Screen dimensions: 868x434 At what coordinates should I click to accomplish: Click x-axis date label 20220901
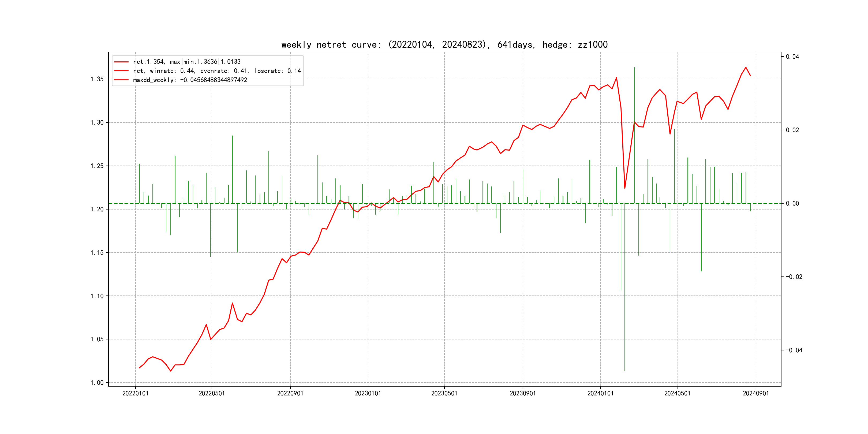(290, 393)
